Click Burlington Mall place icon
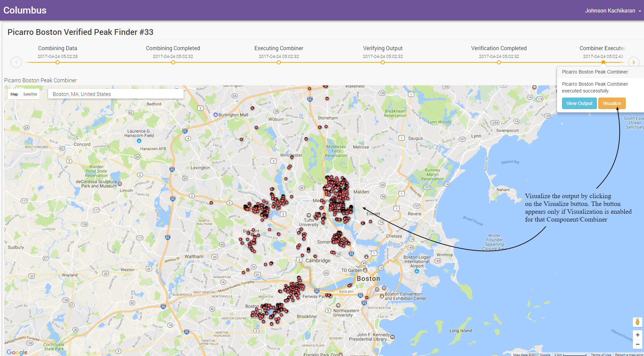644x356 pixels. 215,115
